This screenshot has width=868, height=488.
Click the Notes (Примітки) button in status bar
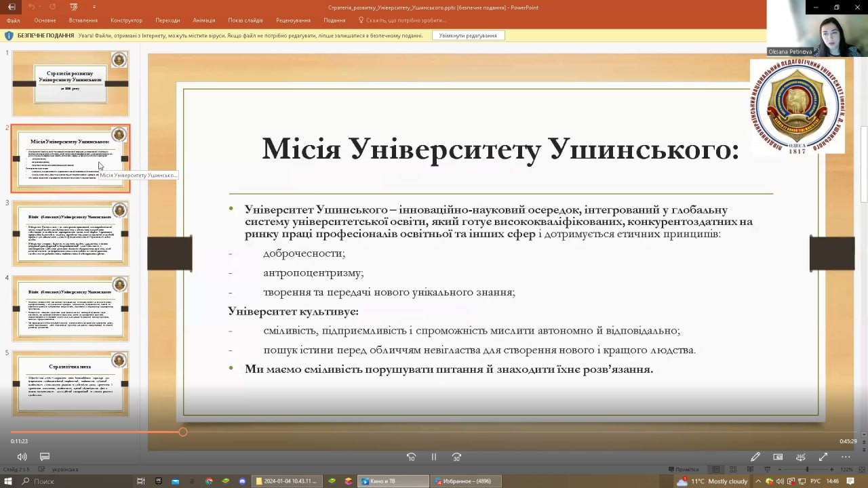tap(683, 469)
